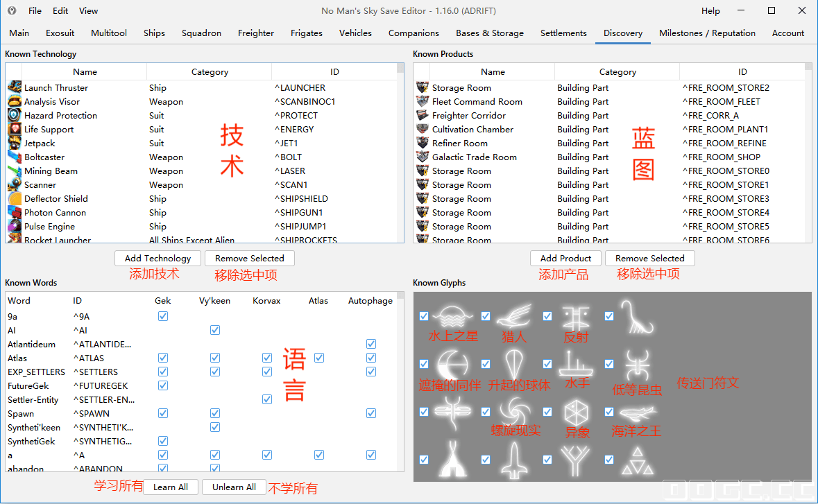Uncheck the Korvax checkbox for Settler-Entity
Screen dimensions: 818x504
click(267, 399)
